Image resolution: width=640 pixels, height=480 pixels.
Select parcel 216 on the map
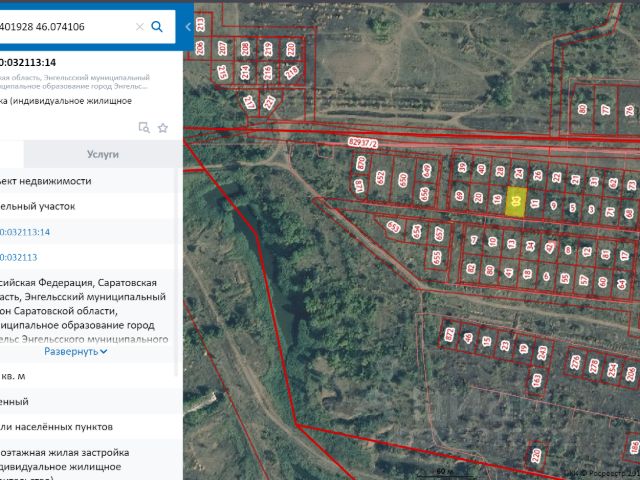pos(268,73)
